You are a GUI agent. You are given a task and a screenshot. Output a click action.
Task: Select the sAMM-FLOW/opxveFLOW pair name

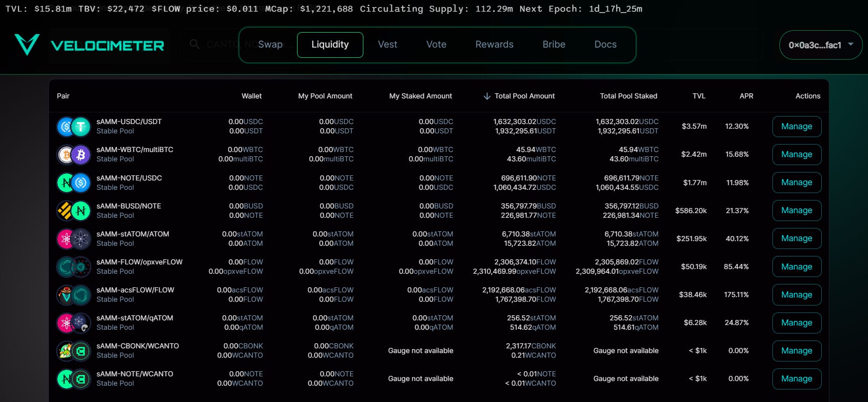139,262
